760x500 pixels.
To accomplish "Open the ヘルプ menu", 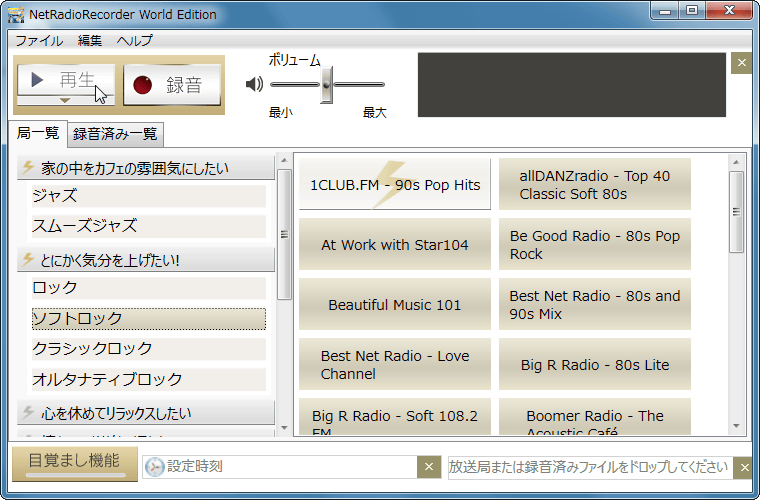I will (x=134, y=40).
